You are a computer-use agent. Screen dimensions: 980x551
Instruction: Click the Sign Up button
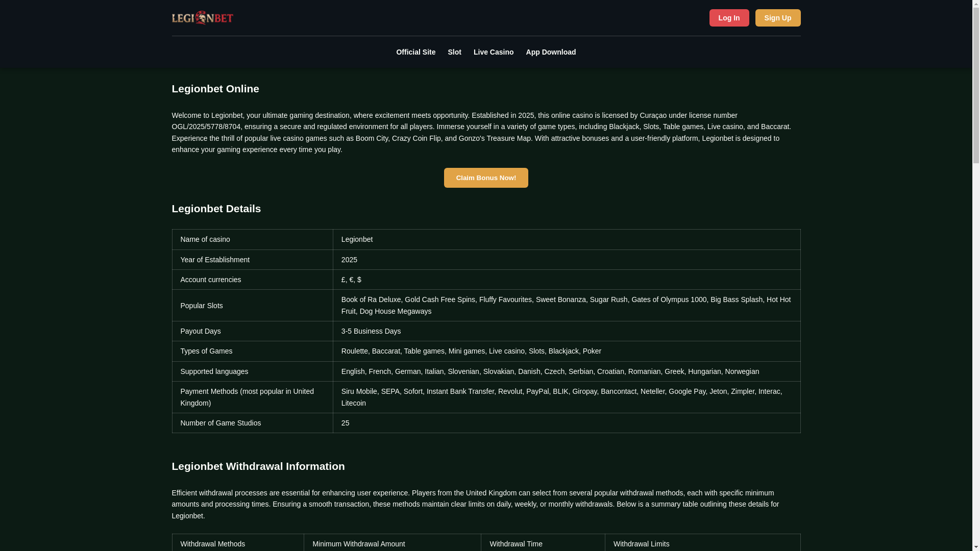click(x=777, y=18)
